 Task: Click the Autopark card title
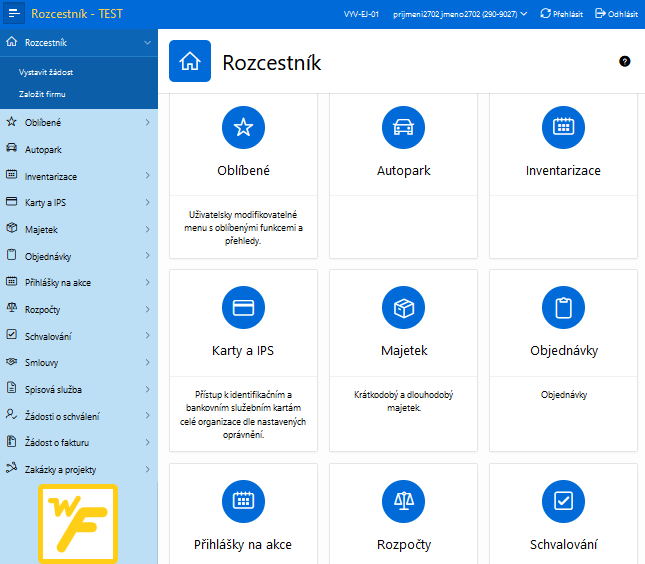[404, 170]
